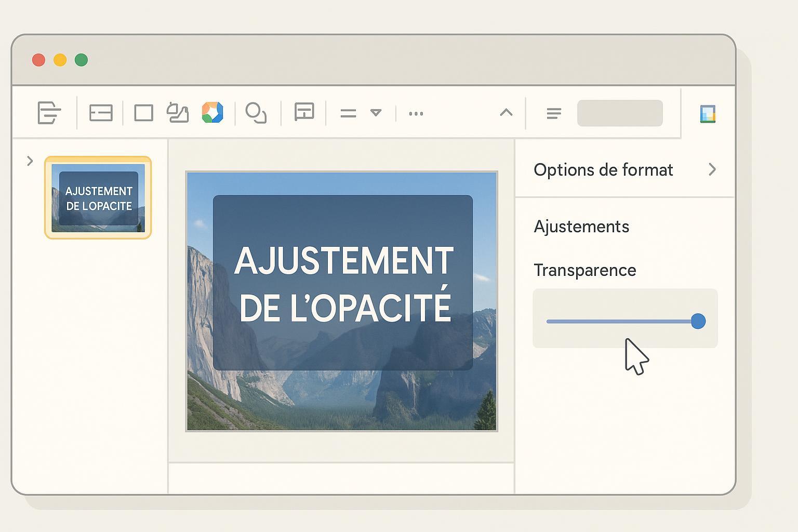Open the overlapping shapes tool

point(256,113)
